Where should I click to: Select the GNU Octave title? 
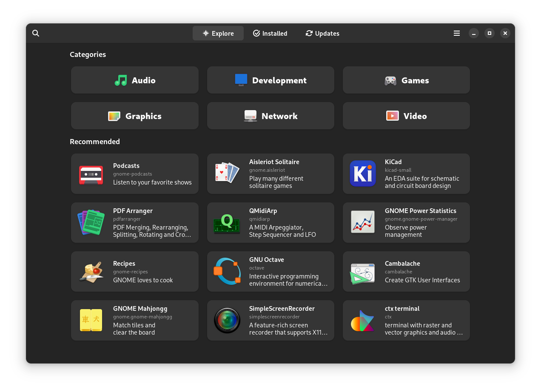(x=267, y=260)
